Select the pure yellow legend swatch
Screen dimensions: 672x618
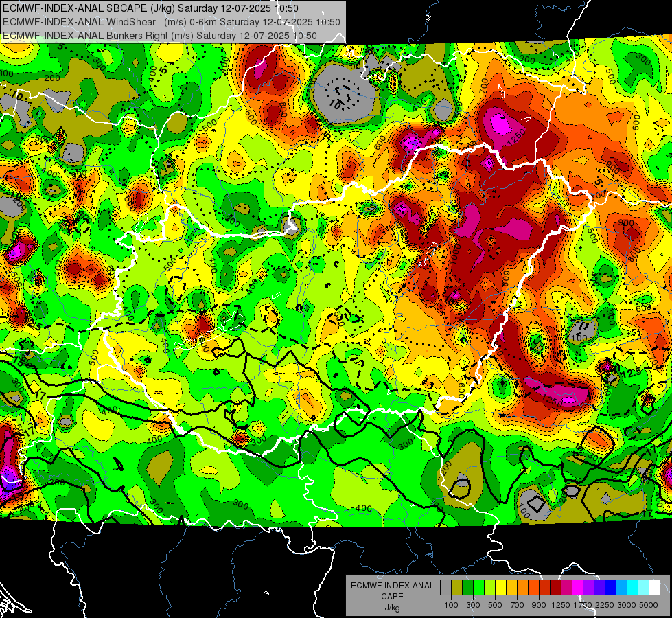point(500,588)
